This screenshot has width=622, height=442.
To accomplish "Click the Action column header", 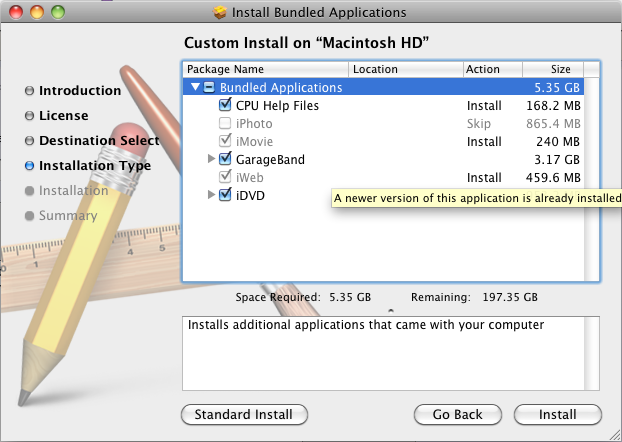I will coord(493,69).
